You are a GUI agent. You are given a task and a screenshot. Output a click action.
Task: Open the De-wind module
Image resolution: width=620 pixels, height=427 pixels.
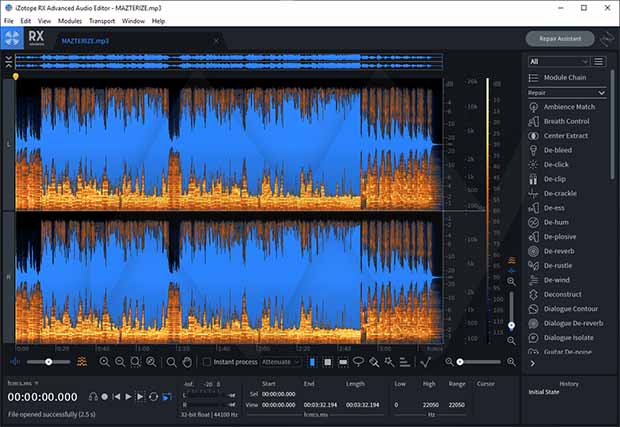click(x=549, y=280)
